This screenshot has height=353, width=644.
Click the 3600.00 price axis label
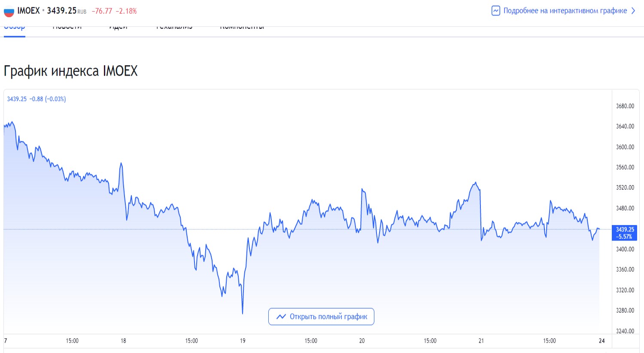point(625,147)
